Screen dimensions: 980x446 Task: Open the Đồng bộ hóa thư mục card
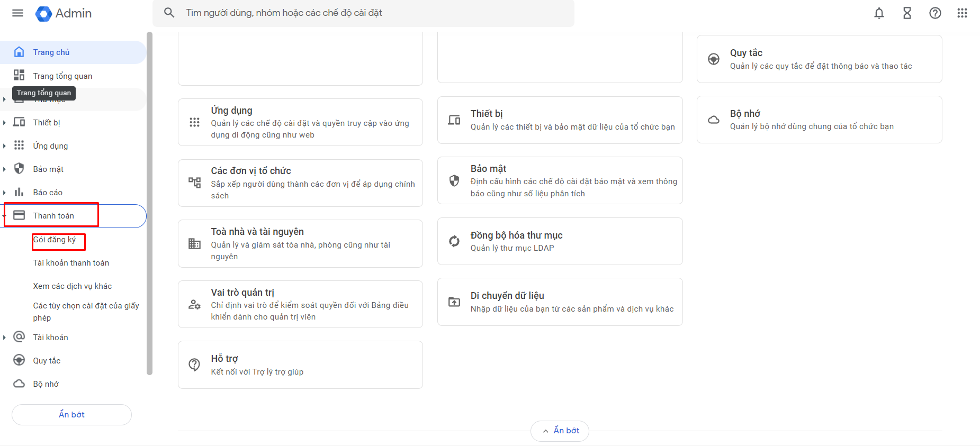coord(560,241)
